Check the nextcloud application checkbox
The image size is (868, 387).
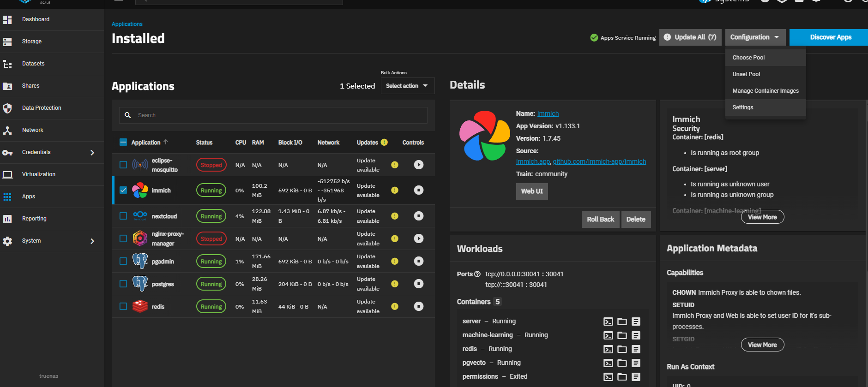123,216
